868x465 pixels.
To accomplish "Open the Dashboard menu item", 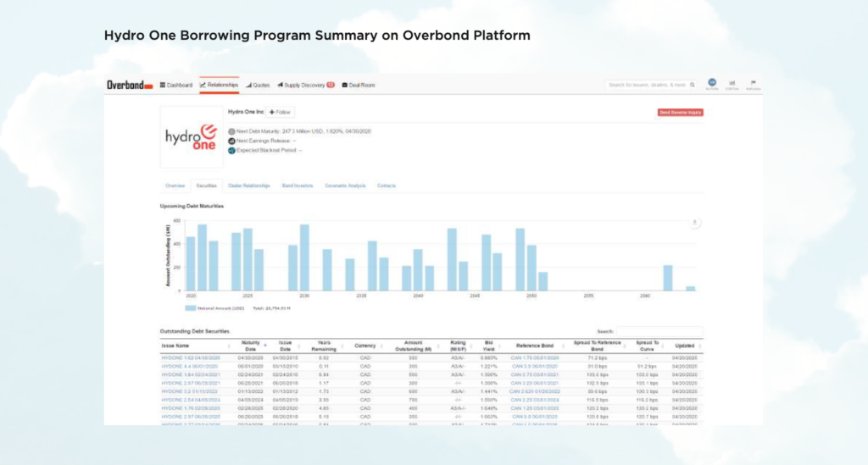I will click(176, 86).
